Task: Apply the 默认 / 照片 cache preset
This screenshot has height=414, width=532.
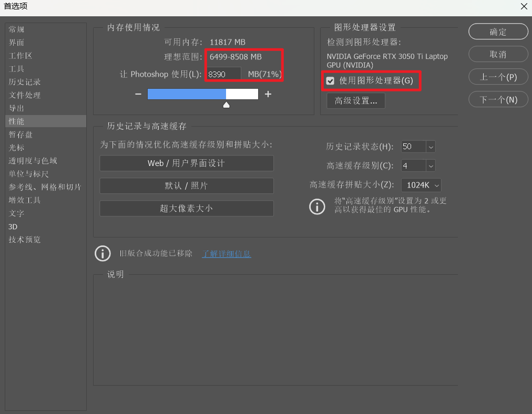Action: (187, 186)
